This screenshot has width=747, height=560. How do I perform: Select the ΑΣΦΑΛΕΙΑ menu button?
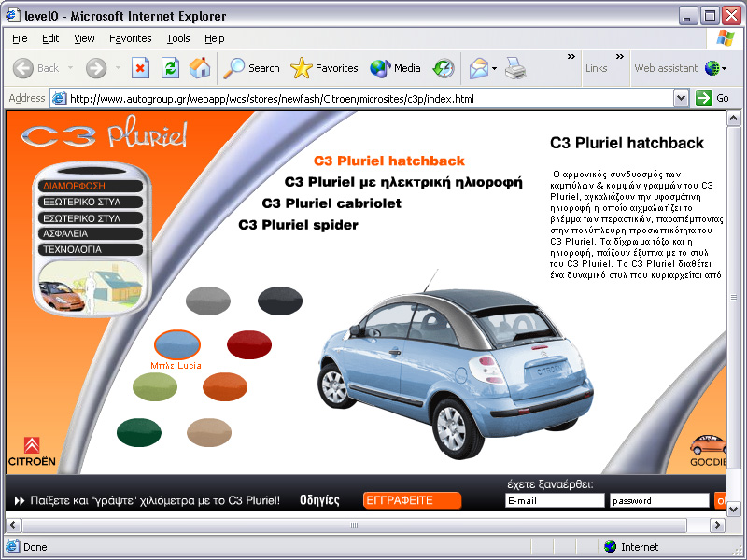91,234
